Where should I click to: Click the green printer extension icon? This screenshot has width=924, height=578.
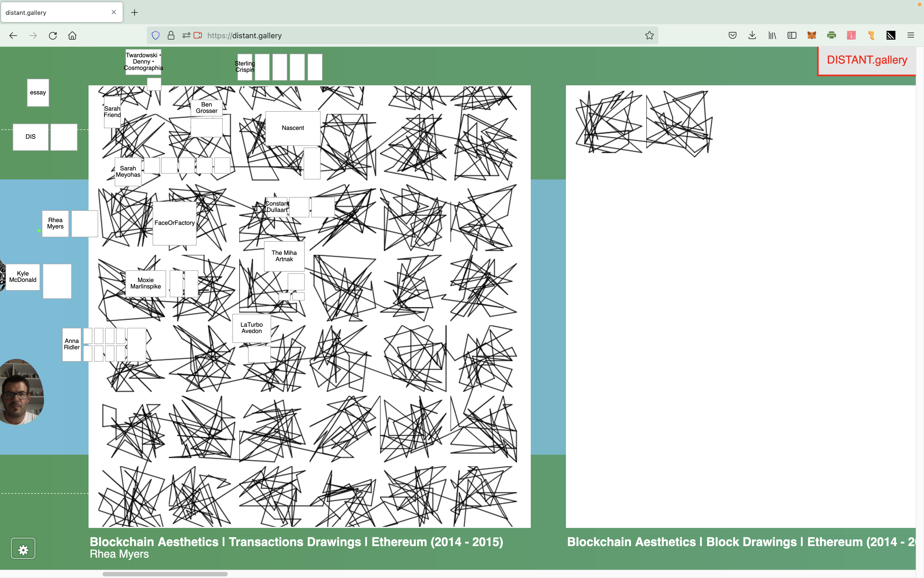pos(832,36)
